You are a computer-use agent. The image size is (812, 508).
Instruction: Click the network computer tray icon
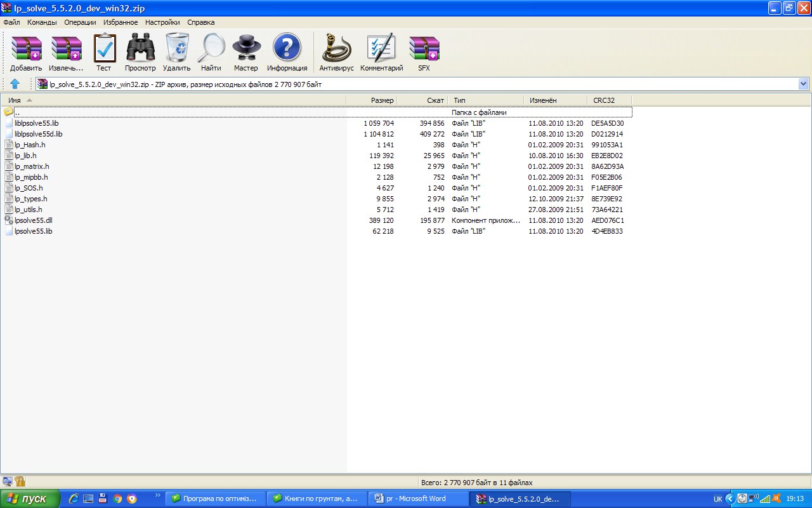click(754, 499)
